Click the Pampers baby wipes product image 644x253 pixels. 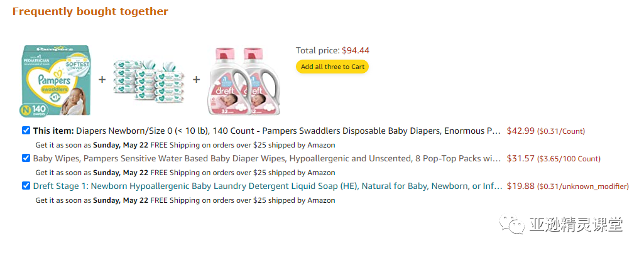tap(149, 80)
